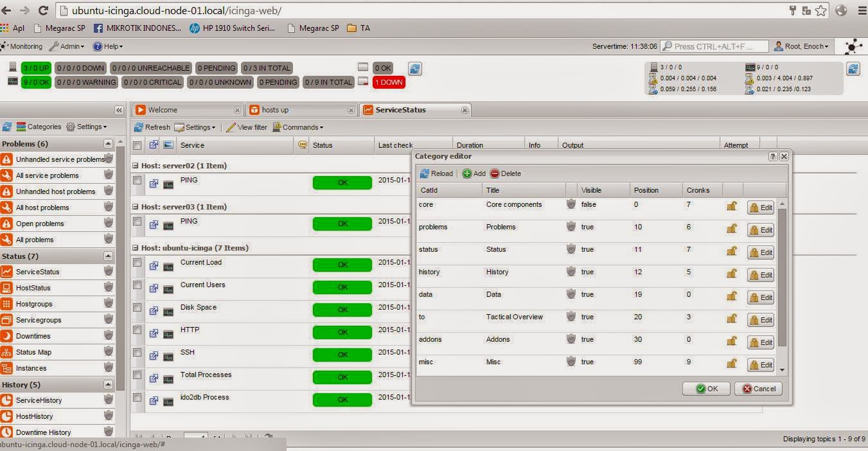Switch to the Welcome tab
Viewport: 868px width, 451px height.
coord(187,110)
